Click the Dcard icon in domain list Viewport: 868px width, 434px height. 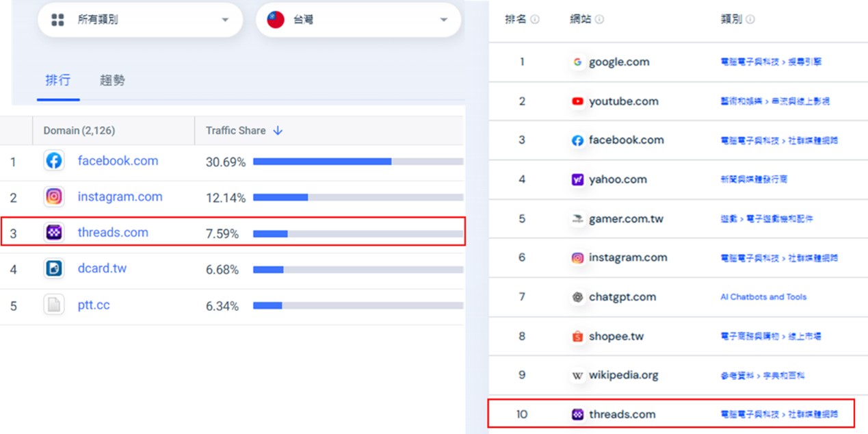pyautogui.click(x=54, y=268)
